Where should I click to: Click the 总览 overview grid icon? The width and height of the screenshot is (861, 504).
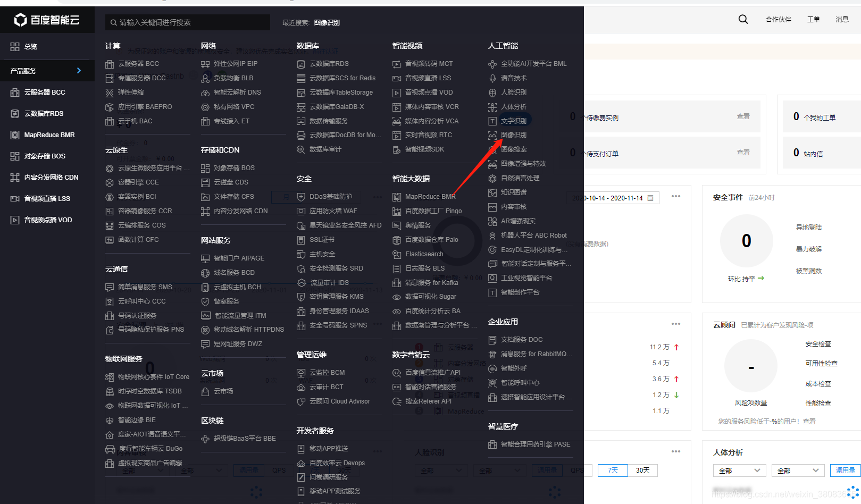(15, 47)
